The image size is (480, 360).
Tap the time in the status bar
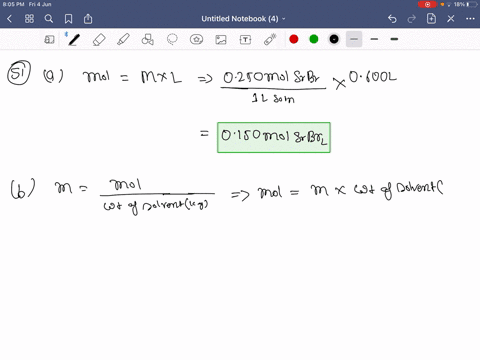click(x=13, y=4)
